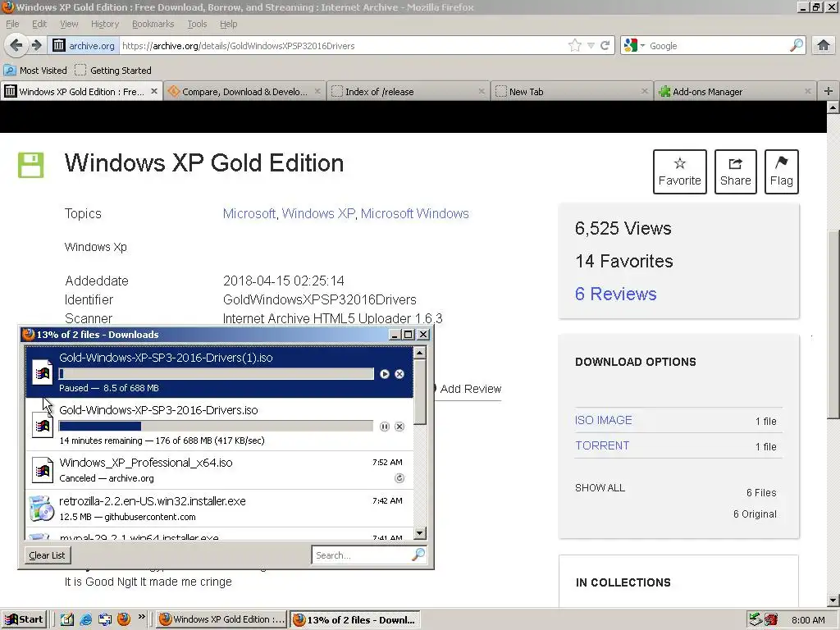The image size is (840, 630).
Task: Click the taskbar clock showing 8:00 AM
Action: click(x=808, y=620)
